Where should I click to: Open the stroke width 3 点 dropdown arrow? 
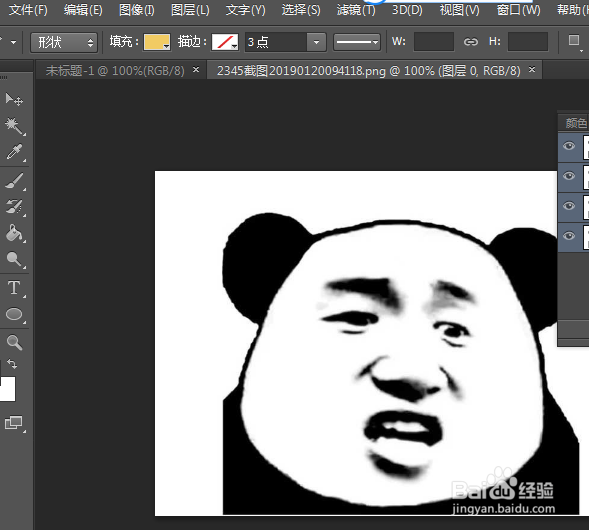[x=316, y=42]
